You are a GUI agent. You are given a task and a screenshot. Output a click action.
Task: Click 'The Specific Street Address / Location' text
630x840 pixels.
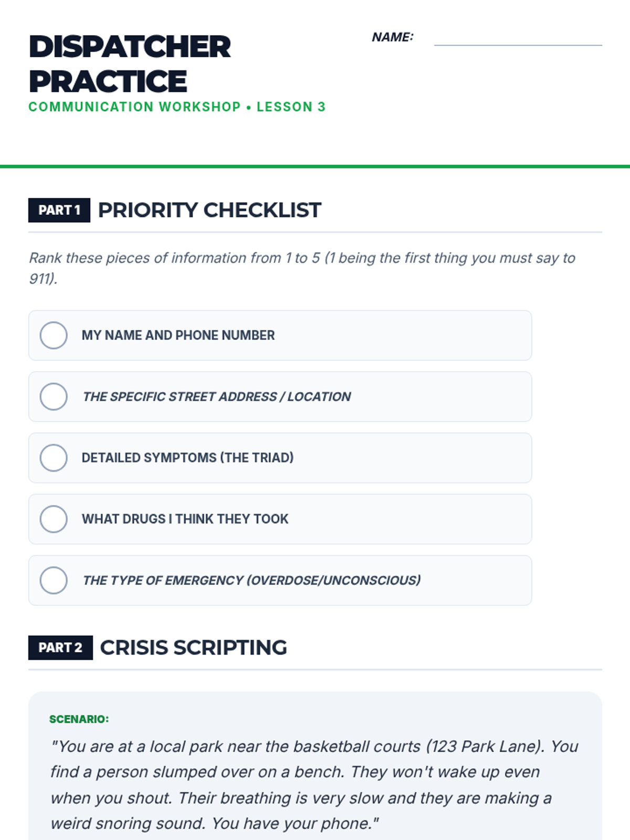tap(216, 396)
